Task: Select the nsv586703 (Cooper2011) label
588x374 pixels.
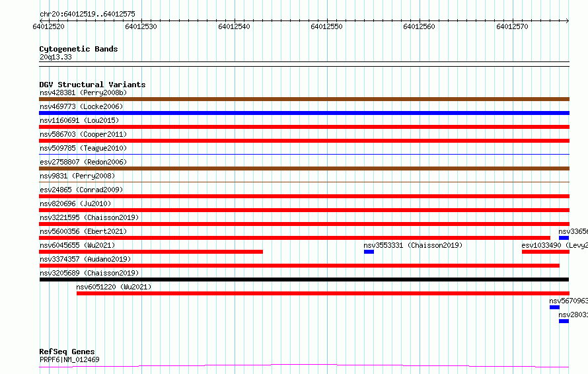Action: 83,134
